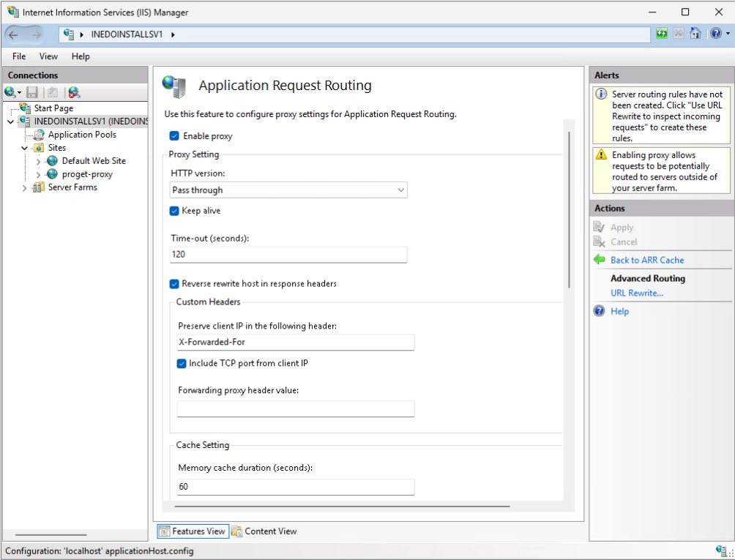Viewport: 735px width, 560px height.
Task: Click Back to ARR Cache link
Action: (647, 260)
